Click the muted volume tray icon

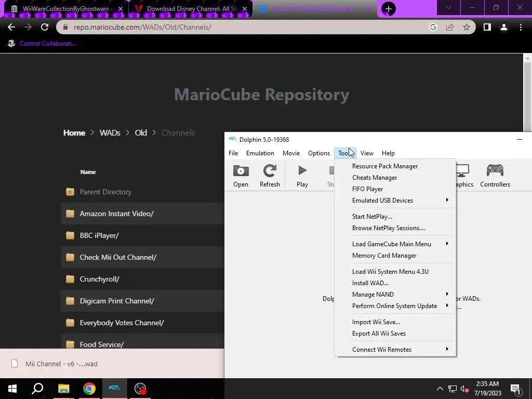pos(464,389)
